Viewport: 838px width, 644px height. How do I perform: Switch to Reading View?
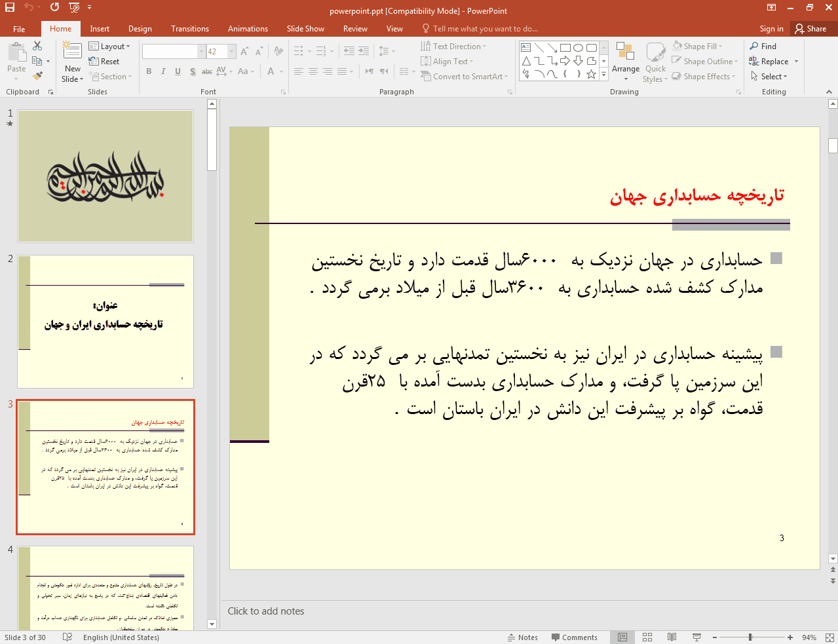click(672, 637)
